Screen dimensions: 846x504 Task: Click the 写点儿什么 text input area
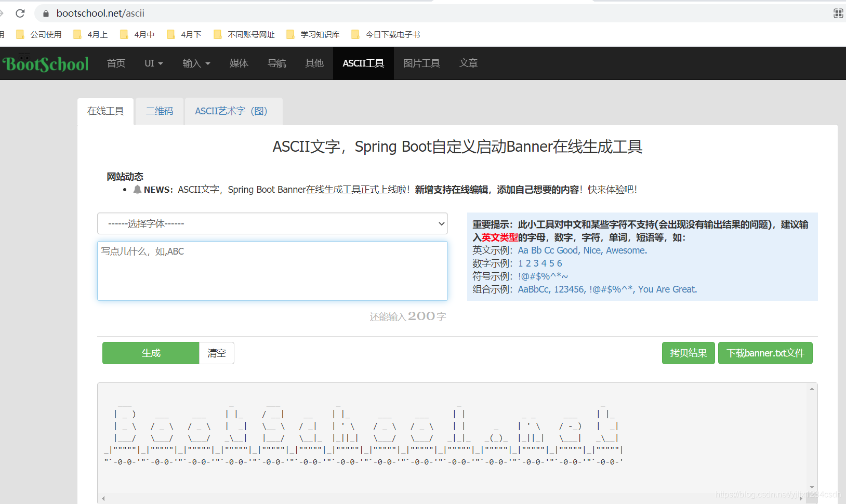coord(272,271)
